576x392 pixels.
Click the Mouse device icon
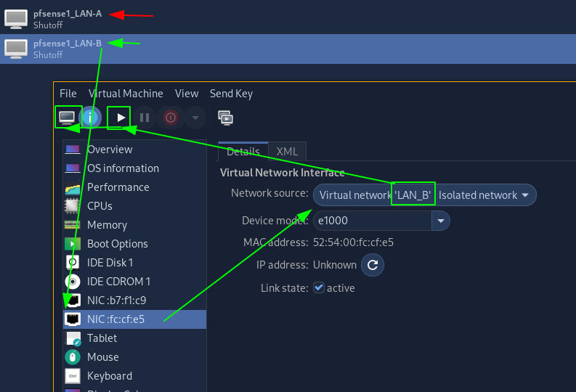coord(73,357)
